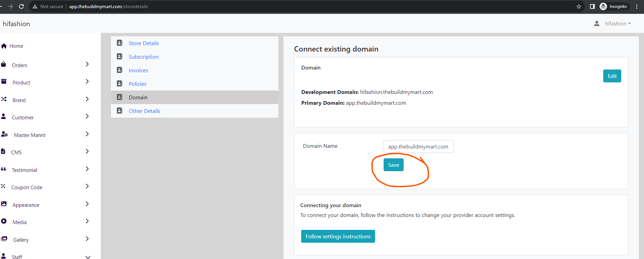Save the domain name
Viewport: 644px width, 259px height.
point(393,165)
